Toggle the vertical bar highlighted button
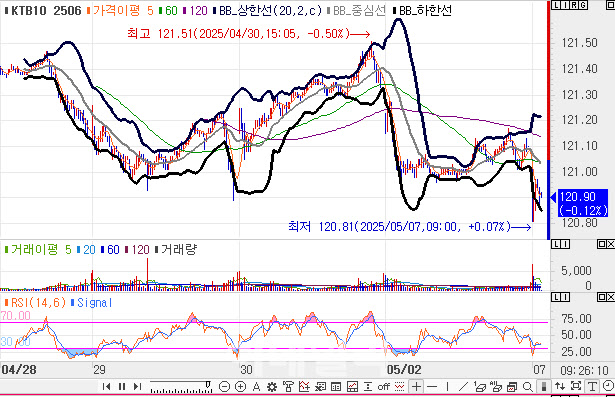The height and width of the screenshot is (397, 615). point(544,386)
